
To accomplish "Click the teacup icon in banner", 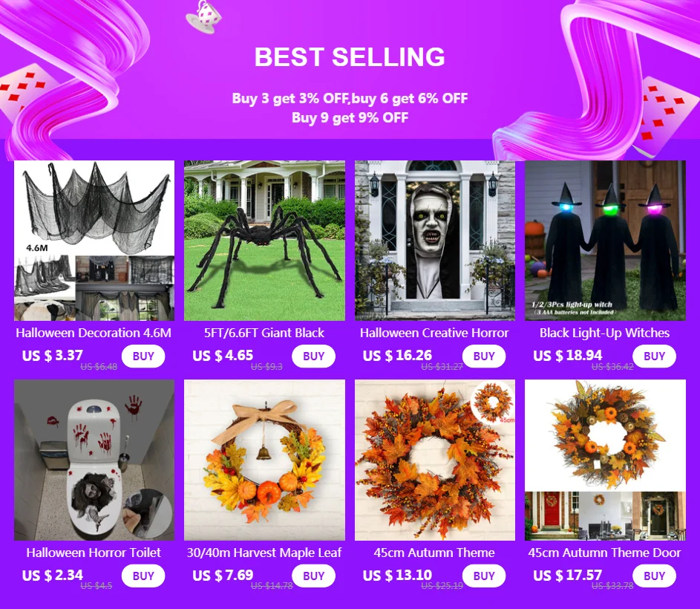I will tap(203, 16).
